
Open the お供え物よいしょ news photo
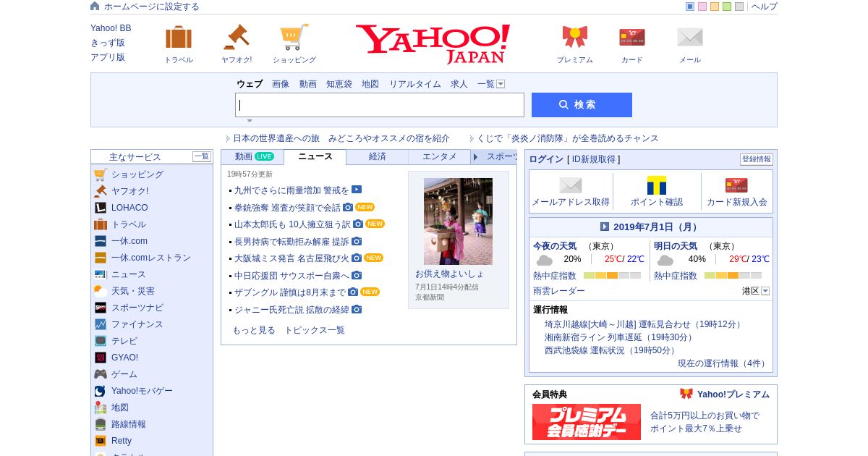(x=458, y=221)
